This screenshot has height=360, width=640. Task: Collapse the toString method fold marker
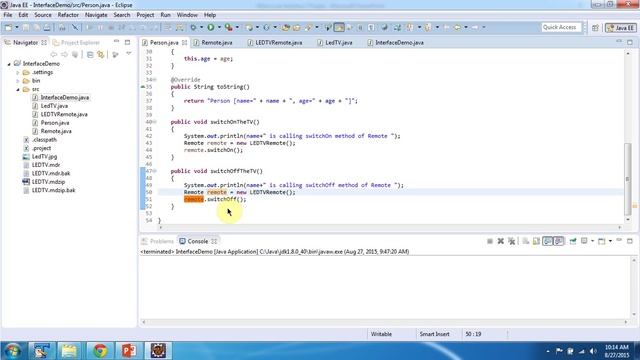pos(155,80)
